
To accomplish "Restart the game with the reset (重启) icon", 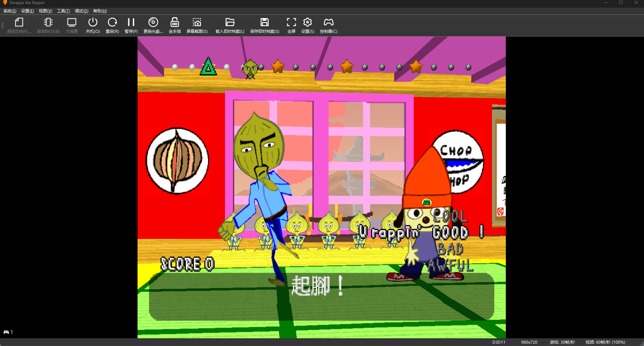I will click(x=112, y=22).
